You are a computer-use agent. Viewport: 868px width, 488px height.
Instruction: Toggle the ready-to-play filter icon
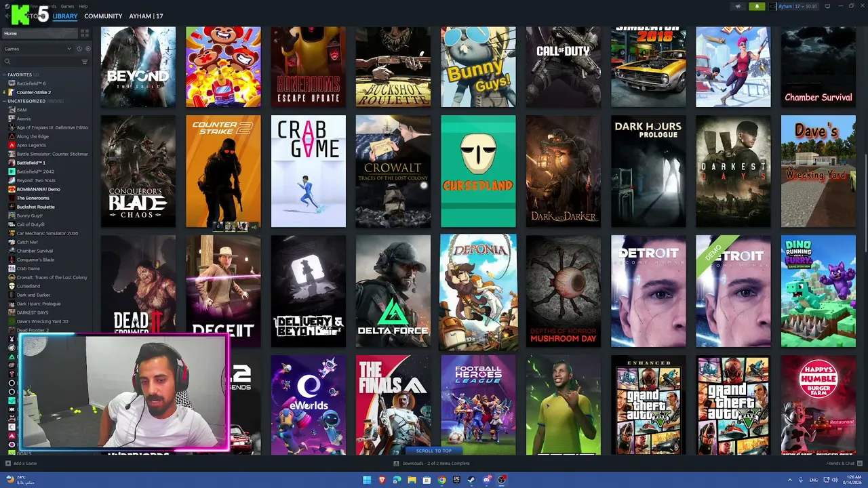[x=87, y=49]
